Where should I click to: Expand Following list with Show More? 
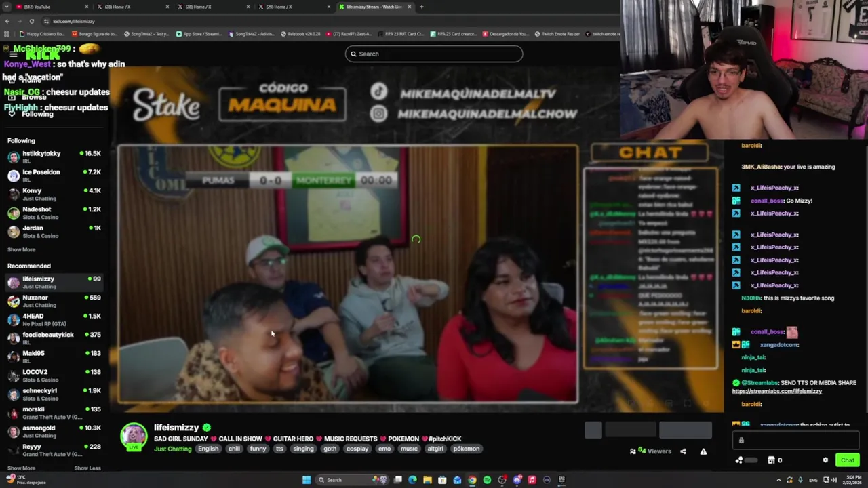(x=21, y=250)
